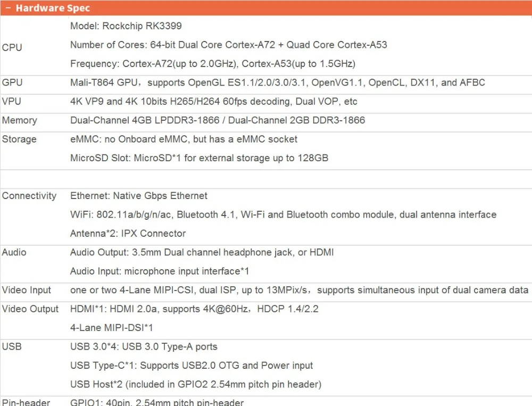Select the VPU row label
This screenshot has width=532, height=406.
point(12,101)
